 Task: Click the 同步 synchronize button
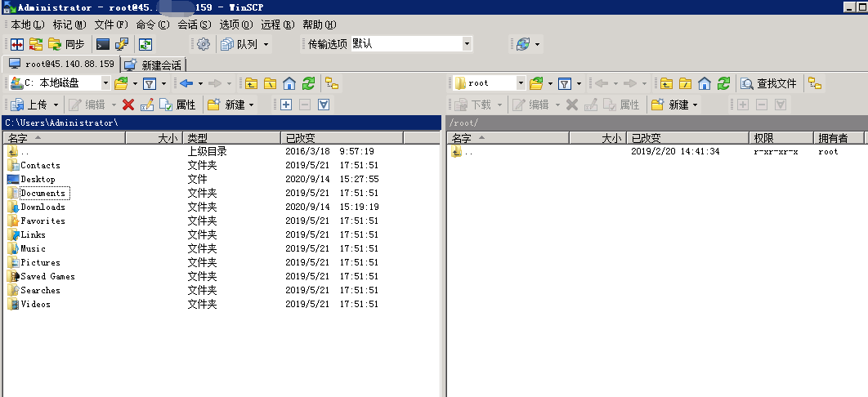coord(66,44)
